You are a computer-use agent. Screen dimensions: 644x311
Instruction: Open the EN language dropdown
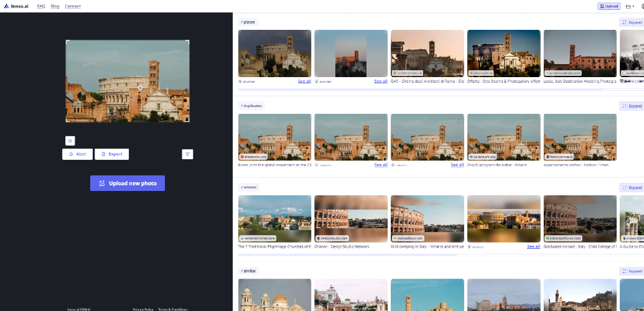pyautogui.click(x=630, y=6)
